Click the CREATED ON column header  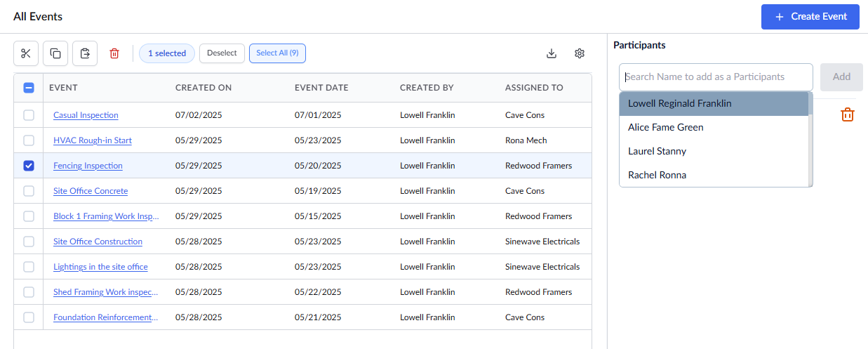click(x=203, y=88)
